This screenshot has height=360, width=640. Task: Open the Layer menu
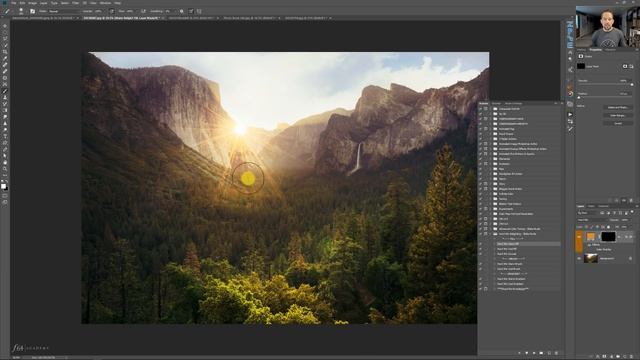pos(44,3)
